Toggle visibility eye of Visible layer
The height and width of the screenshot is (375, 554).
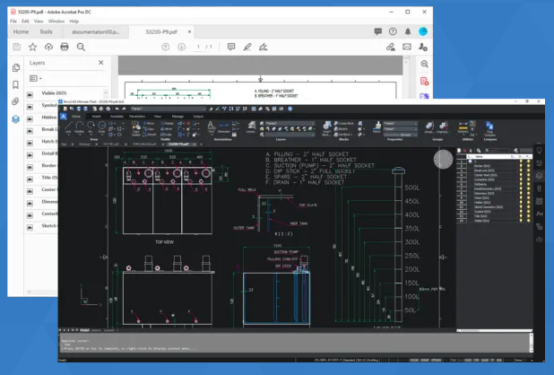coord(30,94)
